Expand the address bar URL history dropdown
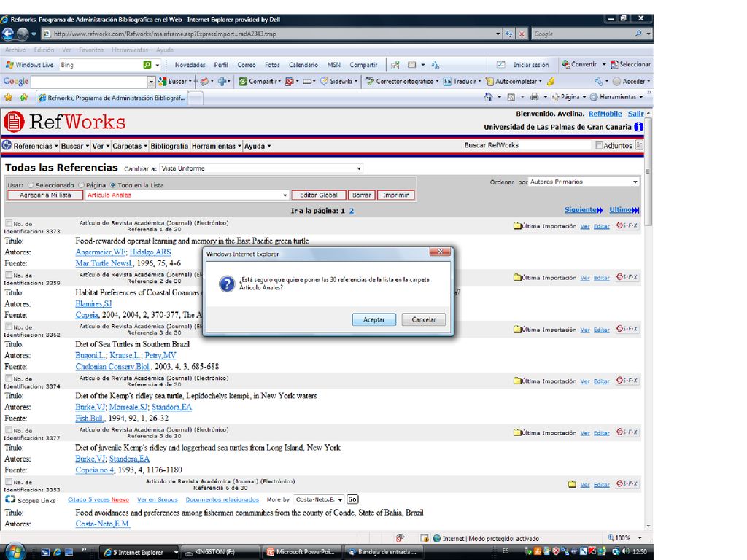Screen dimensions: 747x560 click(x=498, y=34)
